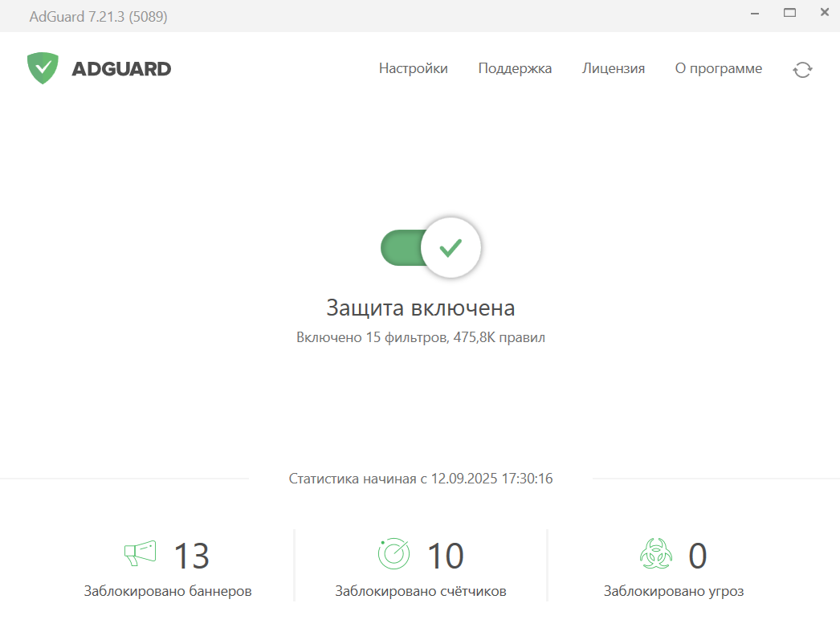840x636 pixels.
Task: Click the green checkmark on the protection switch
Action: tap(451, 248)
